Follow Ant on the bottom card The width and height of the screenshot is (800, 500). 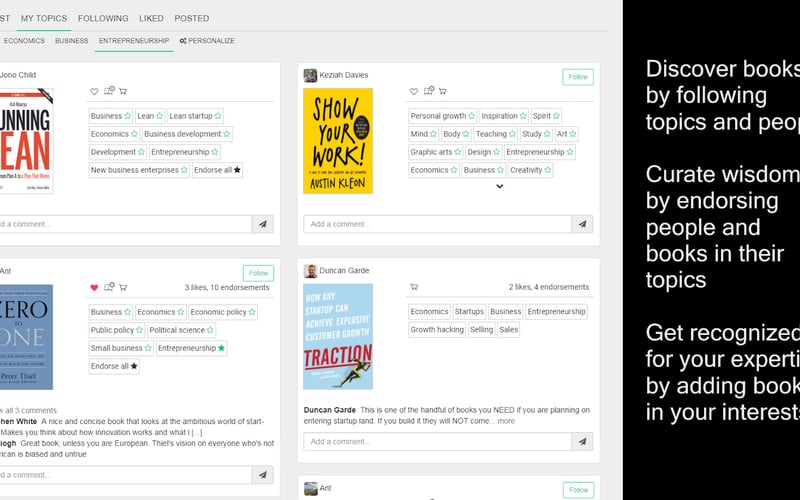(x=579, y=490)
